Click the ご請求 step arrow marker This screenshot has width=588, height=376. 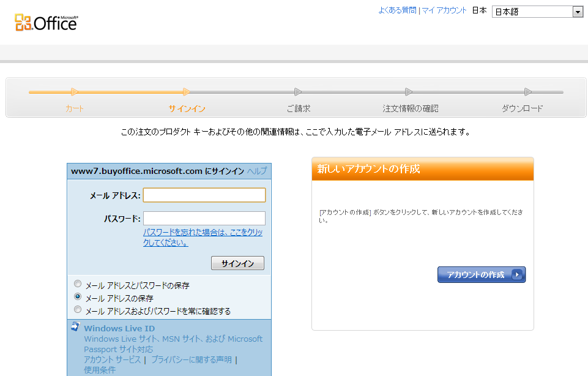pos(298,92)
